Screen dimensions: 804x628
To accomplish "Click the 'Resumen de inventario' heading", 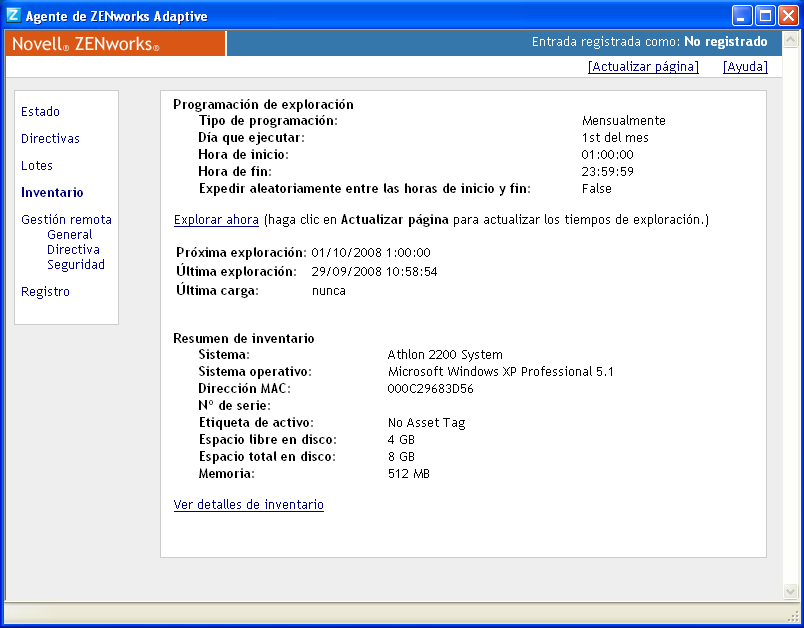I will click(244, 338).
